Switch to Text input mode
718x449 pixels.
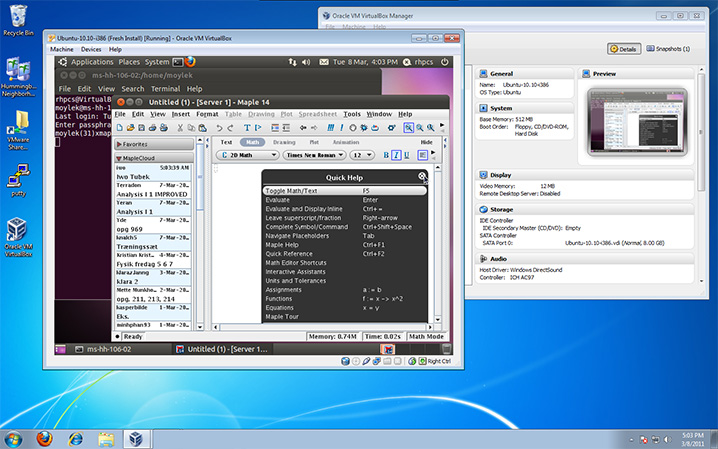226,142
